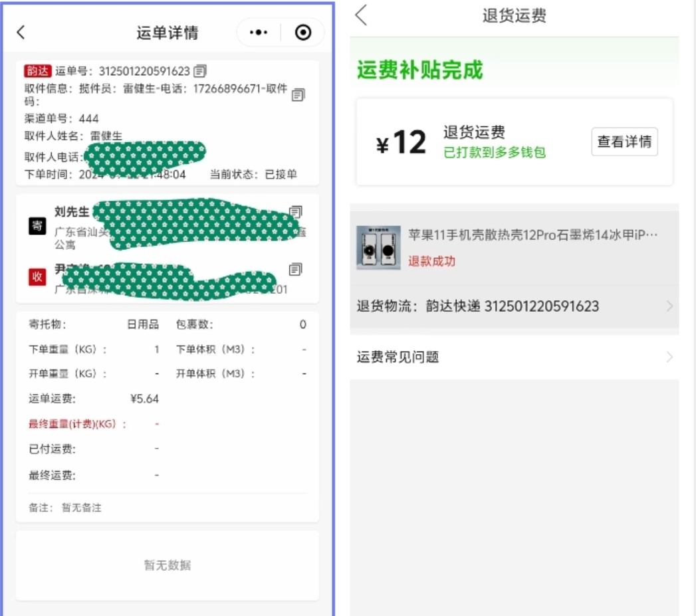
Task: Open the 退货物流 tracking entry
Action: tap(515, 306)
